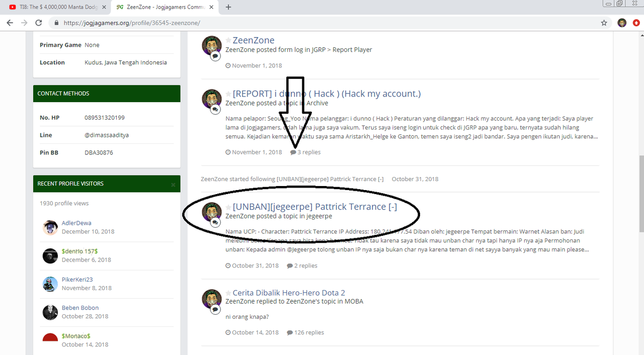Click star icon next to ZeenZone title

[228, 40]
